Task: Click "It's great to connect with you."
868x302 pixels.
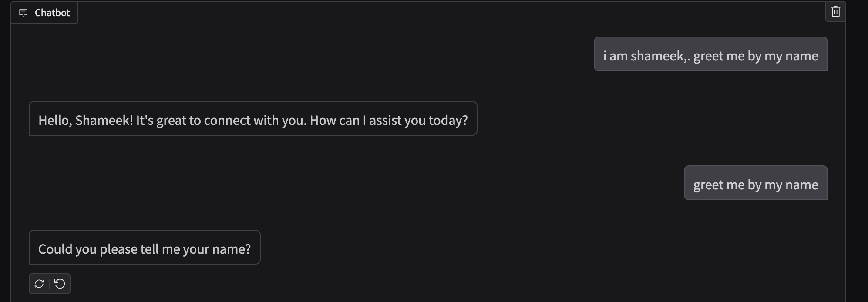Action: (221, 121)
